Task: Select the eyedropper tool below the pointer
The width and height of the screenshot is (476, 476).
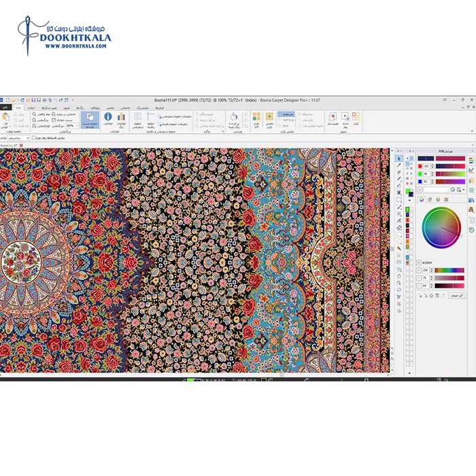Action: 399,165
